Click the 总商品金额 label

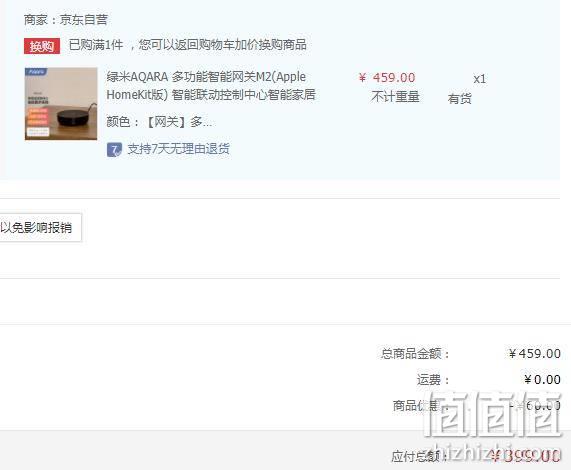click(415, 354)
